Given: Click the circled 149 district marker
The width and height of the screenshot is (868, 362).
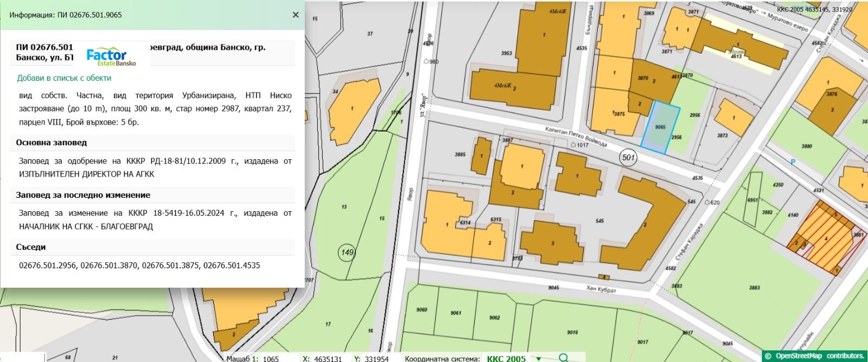Looking at the screenshot, I should 346,252.
